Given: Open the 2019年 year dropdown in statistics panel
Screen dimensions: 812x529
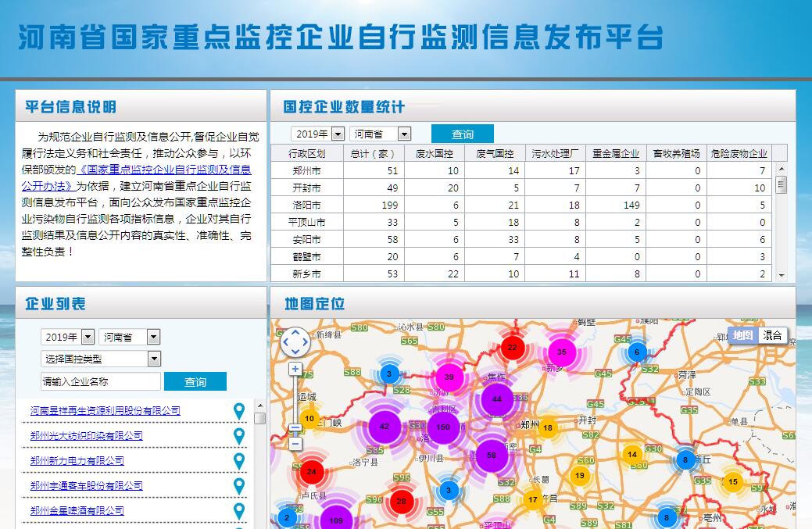Looking at the screenshot, I should click(317, 134).
